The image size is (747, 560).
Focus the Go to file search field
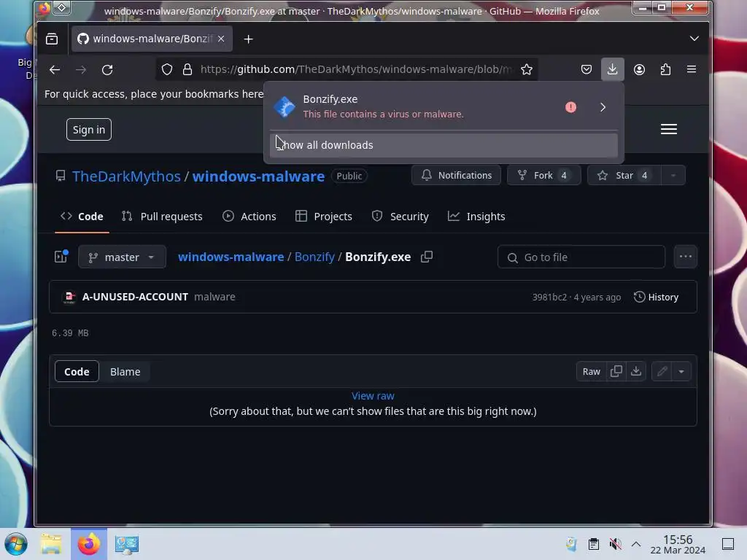(581, 257)
